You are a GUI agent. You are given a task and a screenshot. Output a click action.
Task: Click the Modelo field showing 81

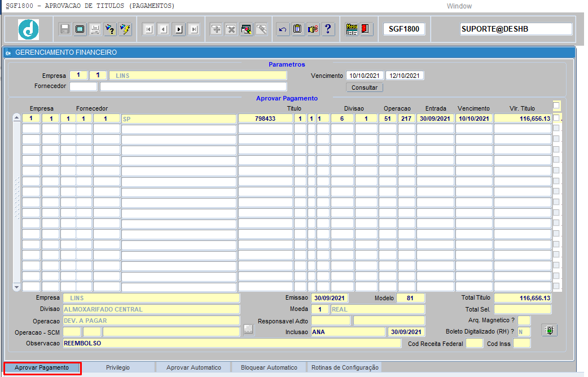pyautogui.click(x=410, y=298)
